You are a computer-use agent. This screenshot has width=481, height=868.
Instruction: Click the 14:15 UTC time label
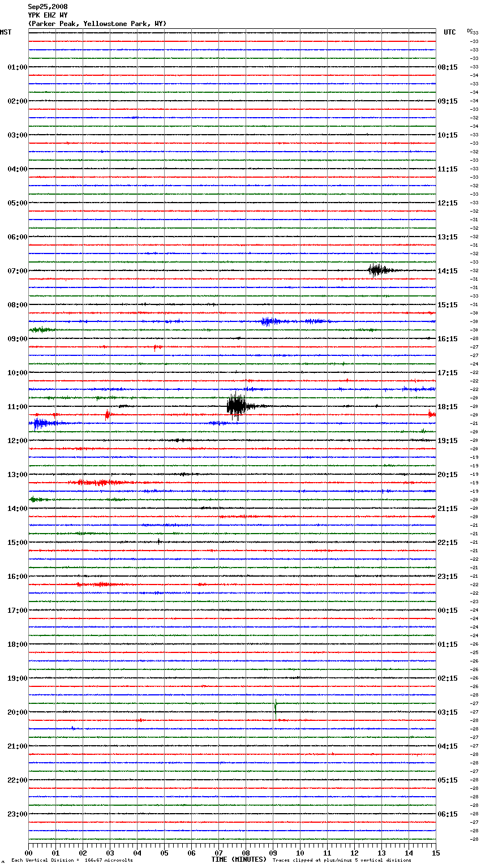pos(448,271)
